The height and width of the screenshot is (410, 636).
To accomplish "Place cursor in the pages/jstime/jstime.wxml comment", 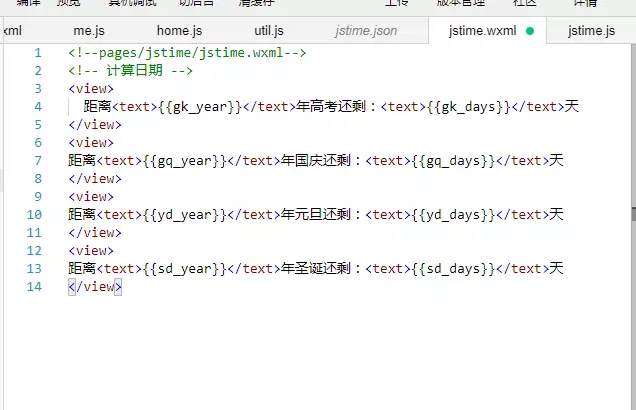I will coord(187,53).
